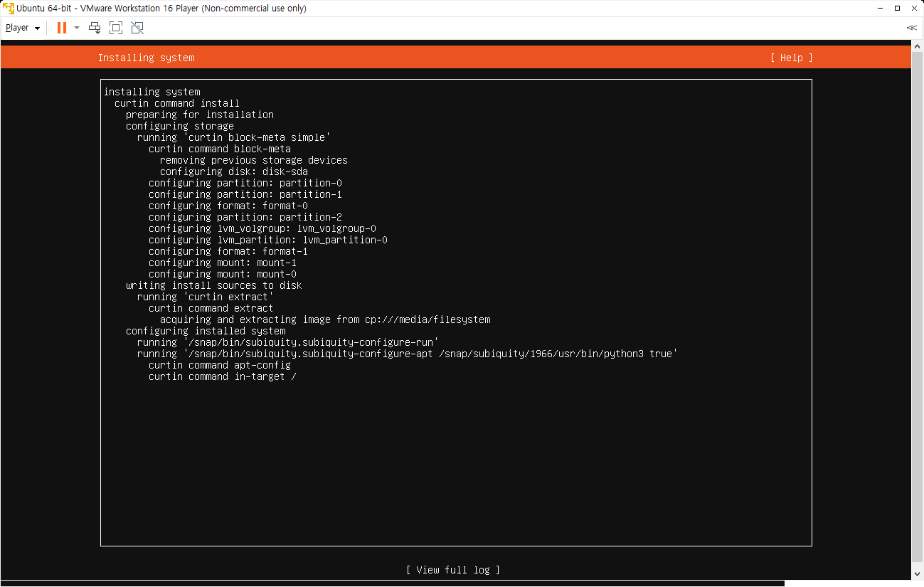The height and width of the screenshot is (587, 924).
Task: Pause the virtual machine
Action: click(x=62, y=28)
